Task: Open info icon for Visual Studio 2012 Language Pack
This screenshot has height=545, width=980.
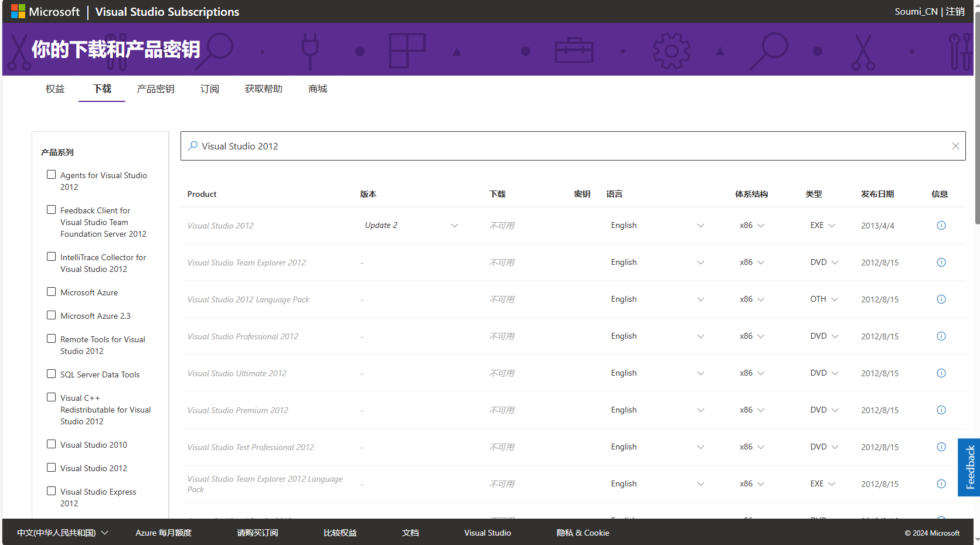Action: 941,299
